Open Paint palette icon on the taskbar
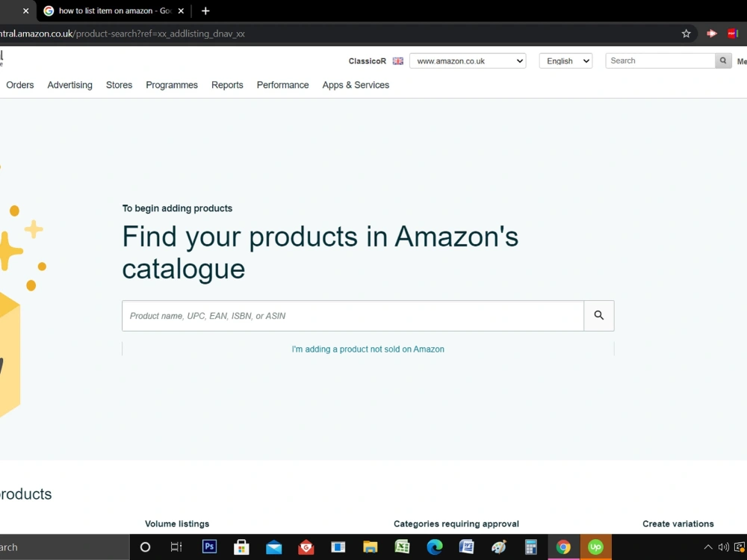The width and height of the screenshot is (747, 560). click(499, 547)
